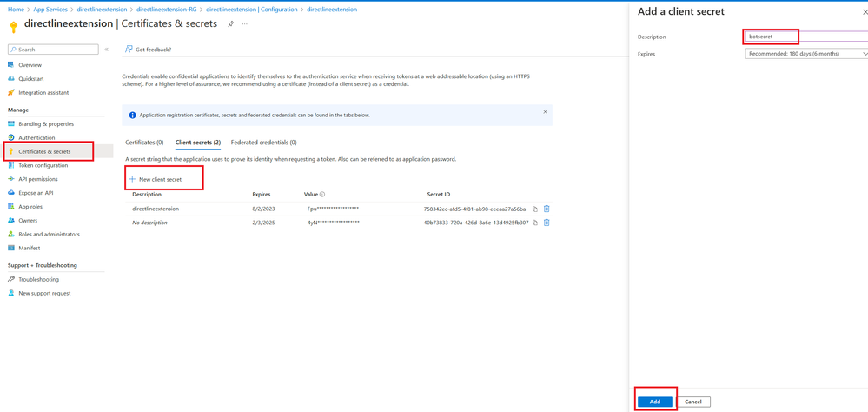Cancel adding the client secret
Viewport: 868px width, 412px height.
tap(693, 402)
